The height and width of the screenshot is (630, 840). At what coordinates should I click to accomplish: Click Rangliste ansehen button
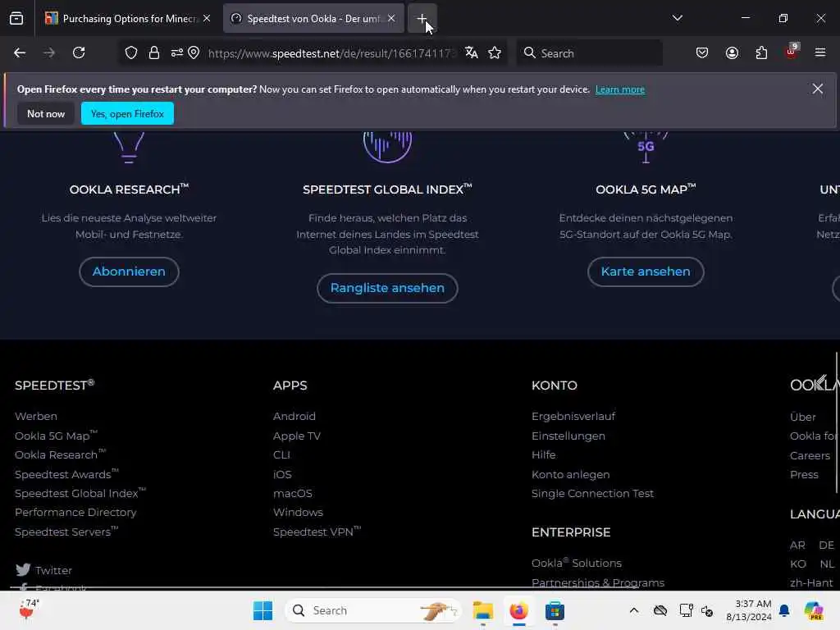pyautogui.click(x=387, y=288)
